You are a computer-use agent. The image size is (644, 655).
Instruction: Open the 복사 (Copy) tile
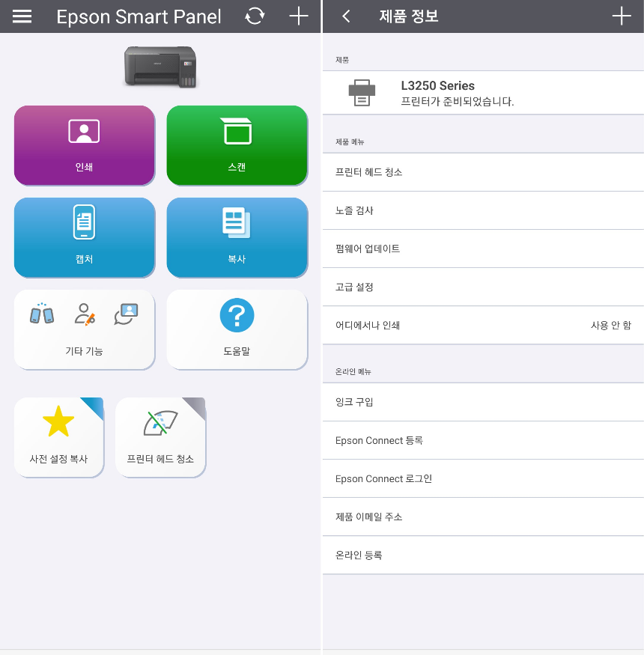pyautogui.click(x=237, y=237)
